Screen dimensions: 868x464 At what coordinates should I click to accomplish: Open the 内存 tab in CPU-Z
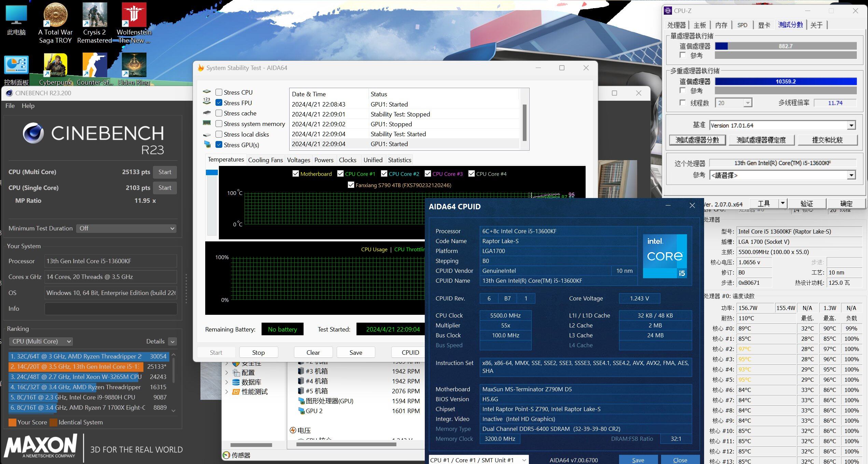(x=721, y=25)
